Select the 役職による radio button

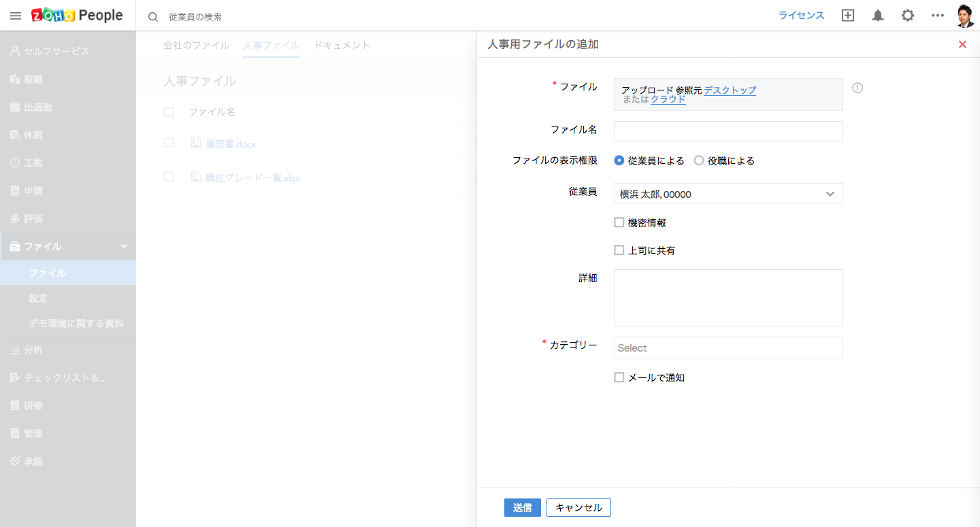pos(699,161)
